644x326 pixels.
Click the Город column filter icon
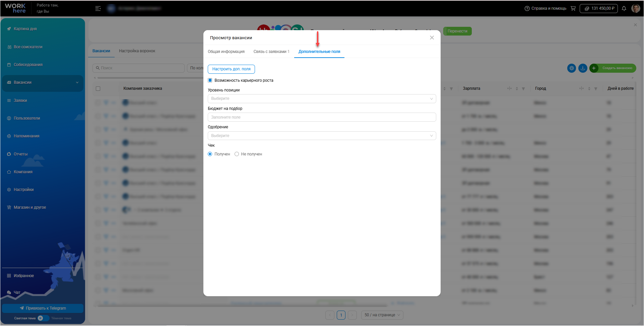[596, 89]
